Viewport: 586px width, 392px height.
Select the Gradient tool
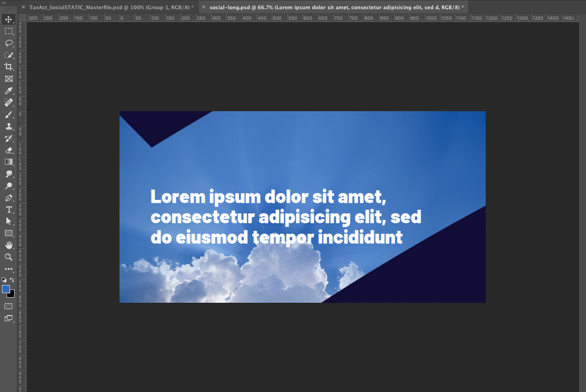coord(9,162)
